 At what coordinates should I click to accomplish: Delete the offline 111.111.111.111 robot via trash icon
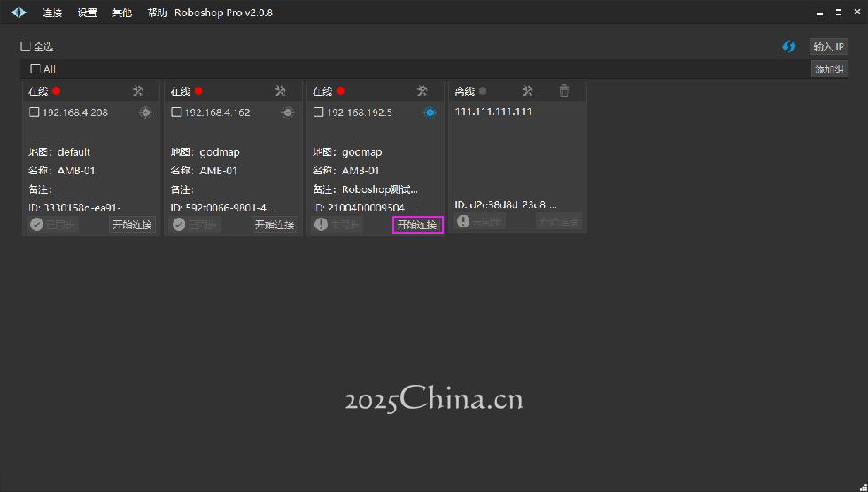(564, 90)
